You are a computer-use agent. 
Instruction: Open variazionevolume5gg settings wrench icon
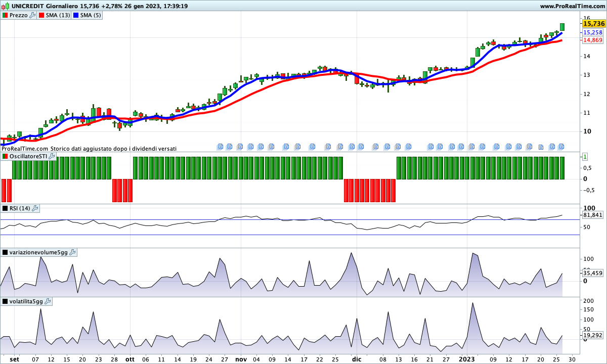(x=72, y=252)
